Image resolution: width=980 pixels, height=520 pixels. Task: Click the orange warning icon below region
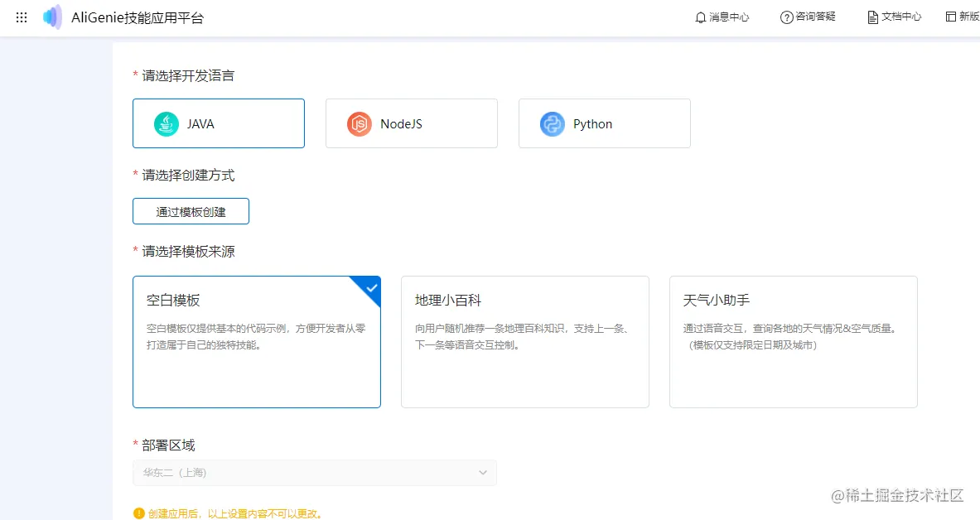click(x=138, y=513)
